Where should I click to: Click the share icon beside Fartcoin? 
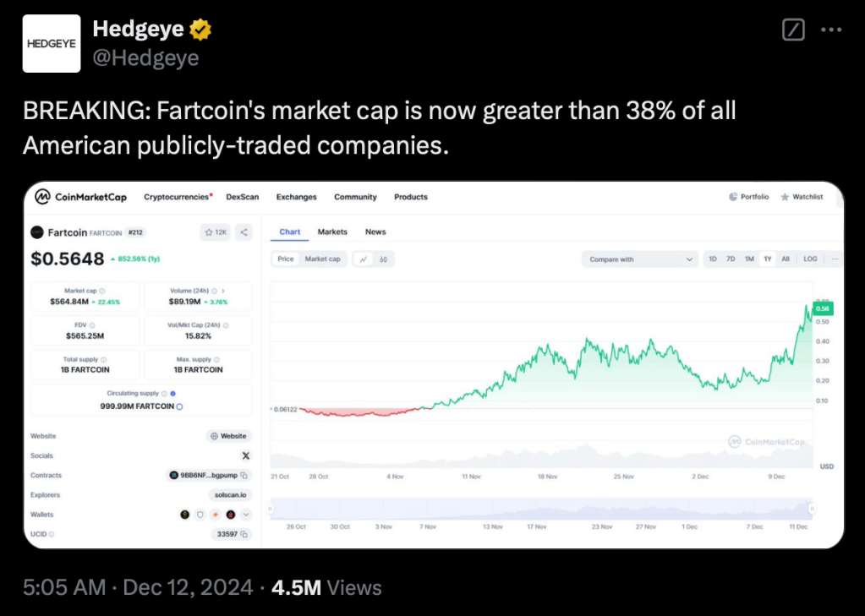tap(244, 232)
